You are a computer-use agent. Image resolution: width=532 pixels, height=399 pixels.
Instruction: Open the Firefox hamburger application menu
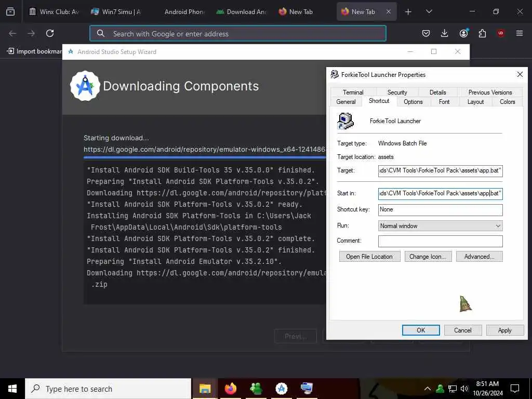click(x=520, y=33)
